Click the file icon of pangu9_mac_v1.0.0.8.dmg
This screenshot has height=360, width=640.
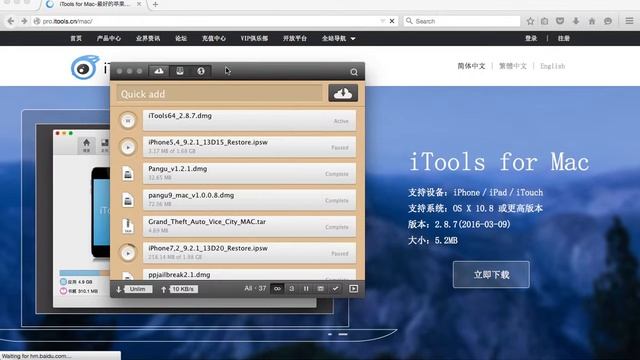(128, 200)
